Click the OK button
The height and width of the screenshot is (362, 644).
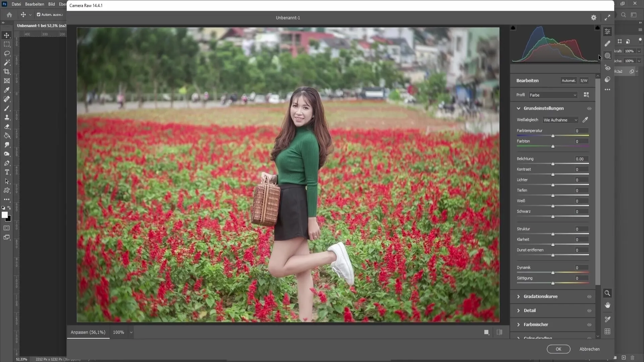pyautogui.click(x=558, y=349)
